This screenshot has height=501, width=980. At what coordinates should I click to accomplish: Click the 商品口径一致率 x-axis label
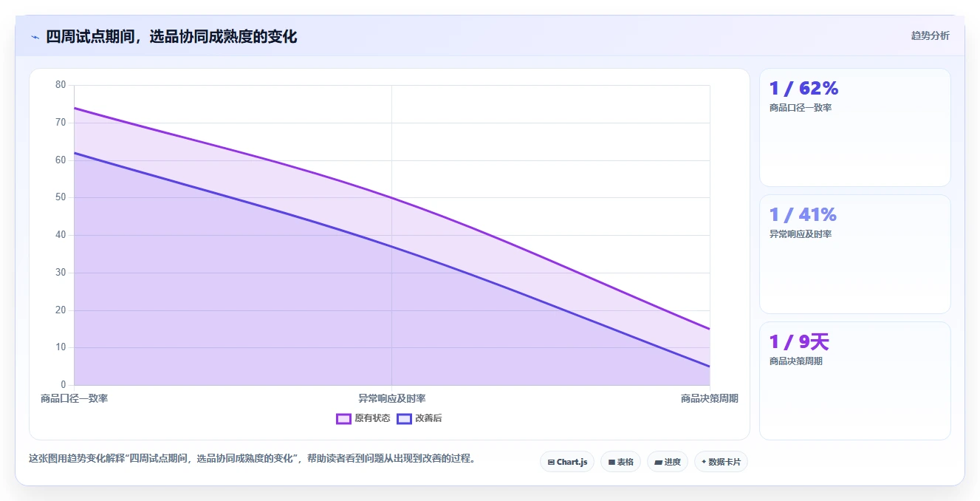click(75, 398)
